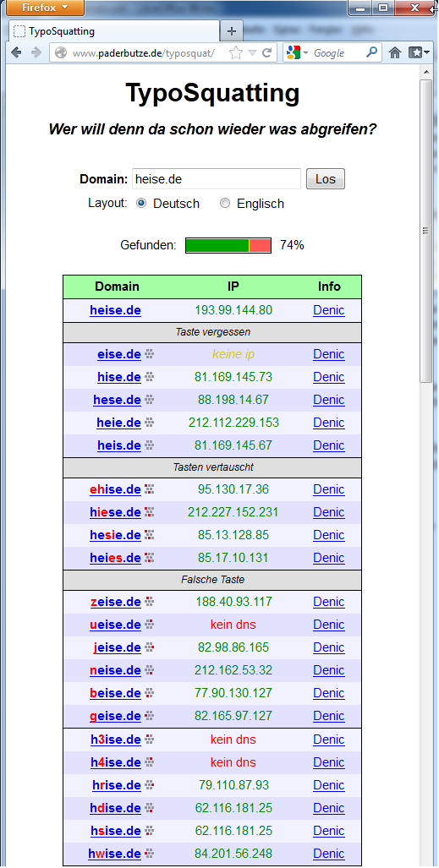Show URL history dropdown arrow
439x868 pixels.
click(252, 53)
